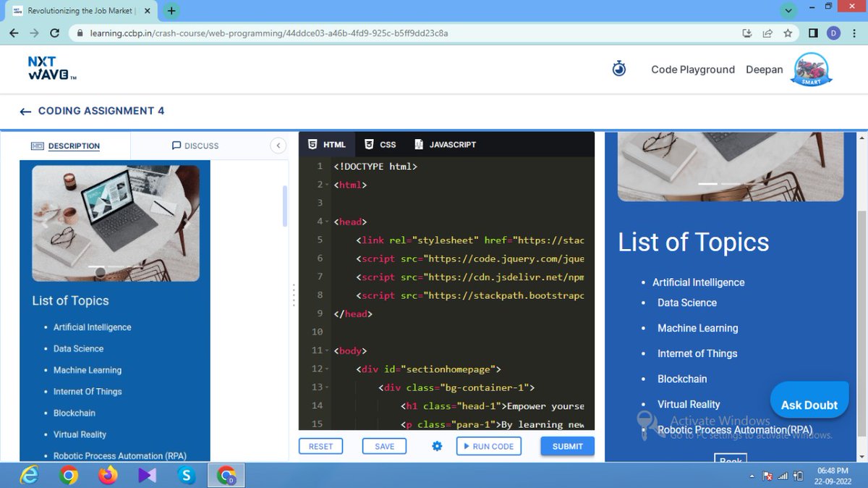Screen dimensions: 868x488
Task: Click Artificial Intelligence in output preview list
Action: [699, 282]
